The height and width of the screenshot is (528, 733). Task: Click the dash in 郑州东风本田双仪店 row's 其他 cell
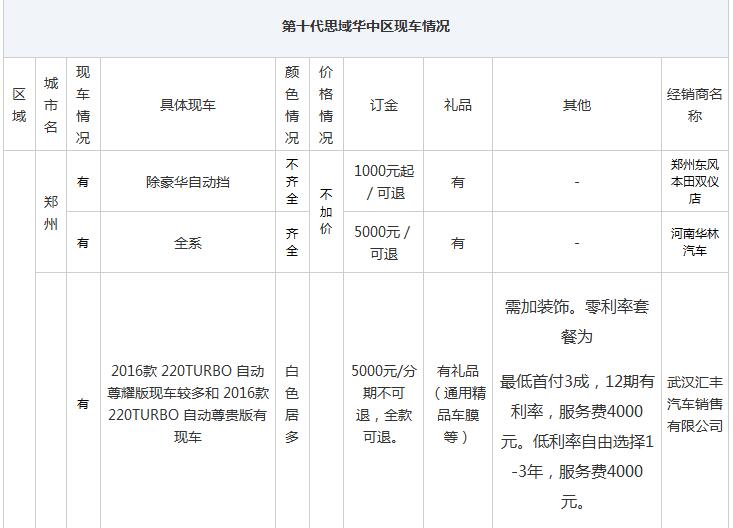pos(577,182)
